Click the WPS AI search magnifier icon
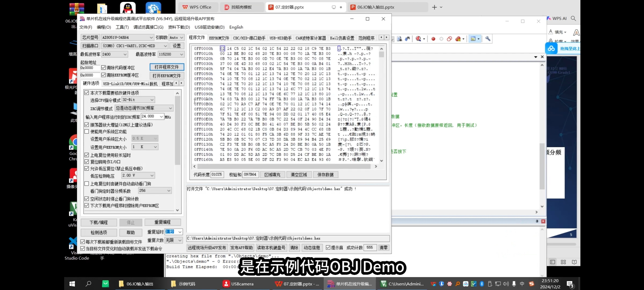The width and height of the screenshot is (644, 290). (573, 18)
